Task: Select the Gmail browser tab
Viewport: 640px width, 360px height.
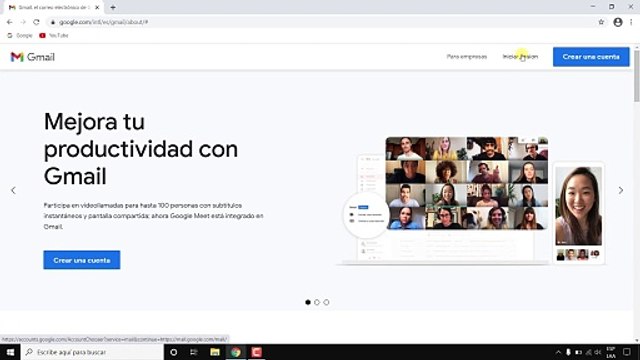Action: [54, 7]
